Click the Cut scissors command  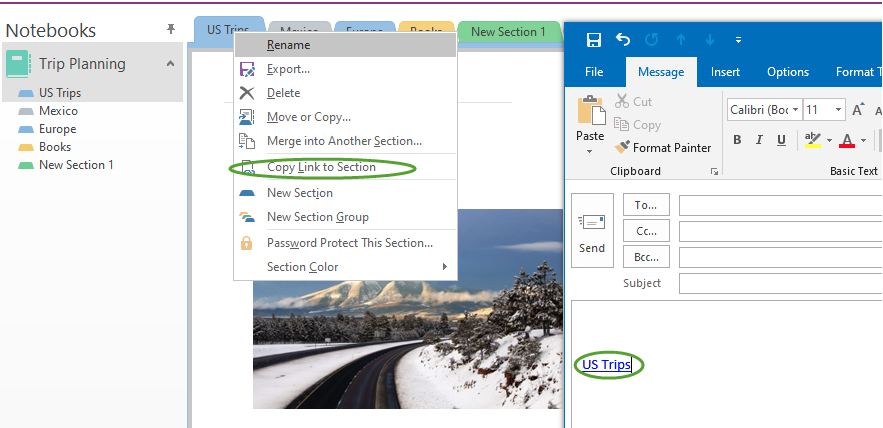coord(634,101)
